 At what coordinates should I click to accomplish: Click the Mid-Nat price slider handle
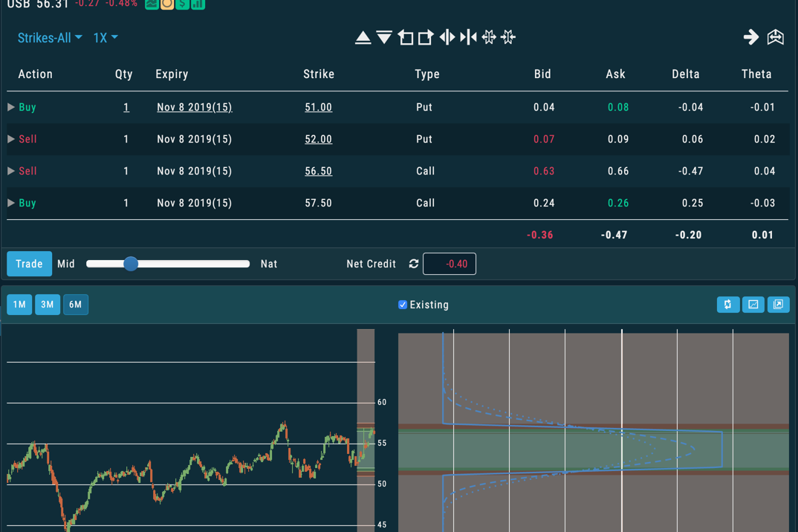click(131, 264)
